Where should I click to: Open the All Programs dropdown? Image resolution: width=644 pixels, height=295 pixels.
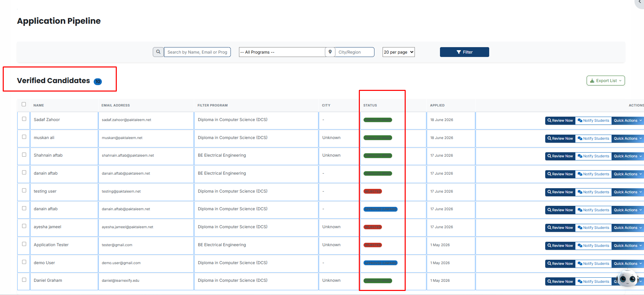point(282,52)
